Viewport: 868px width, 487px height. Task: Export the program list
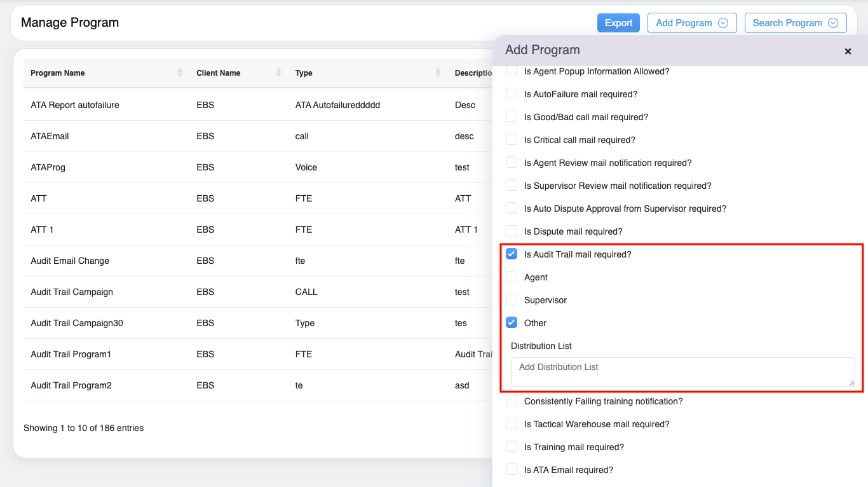(x=618, y=23)
